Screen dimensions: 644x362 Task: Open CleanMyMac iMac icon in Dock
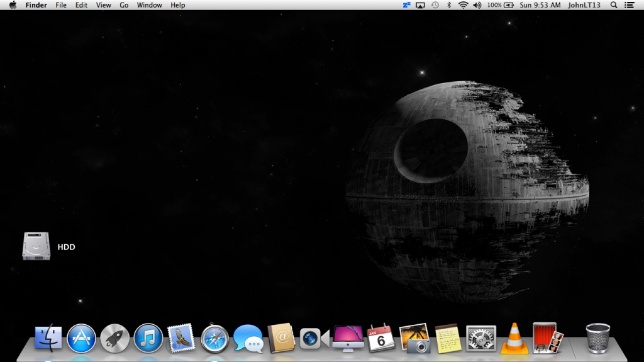click(x=348, y=338)
